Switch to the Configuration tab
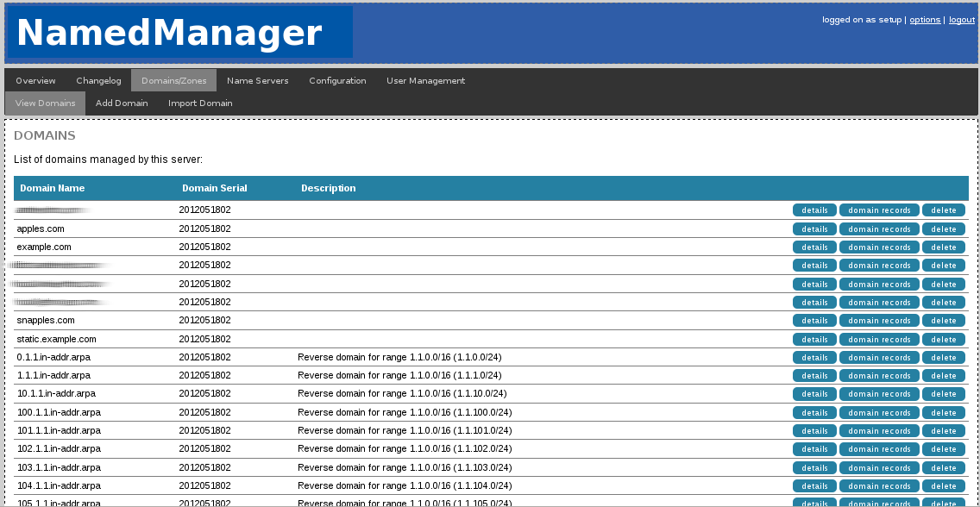 coord(337,80)
